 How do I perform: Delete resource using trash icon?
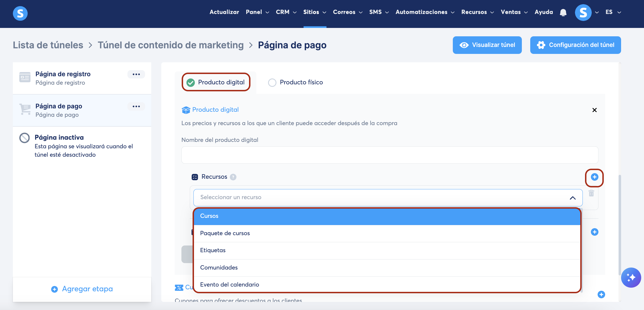[591, 193]
